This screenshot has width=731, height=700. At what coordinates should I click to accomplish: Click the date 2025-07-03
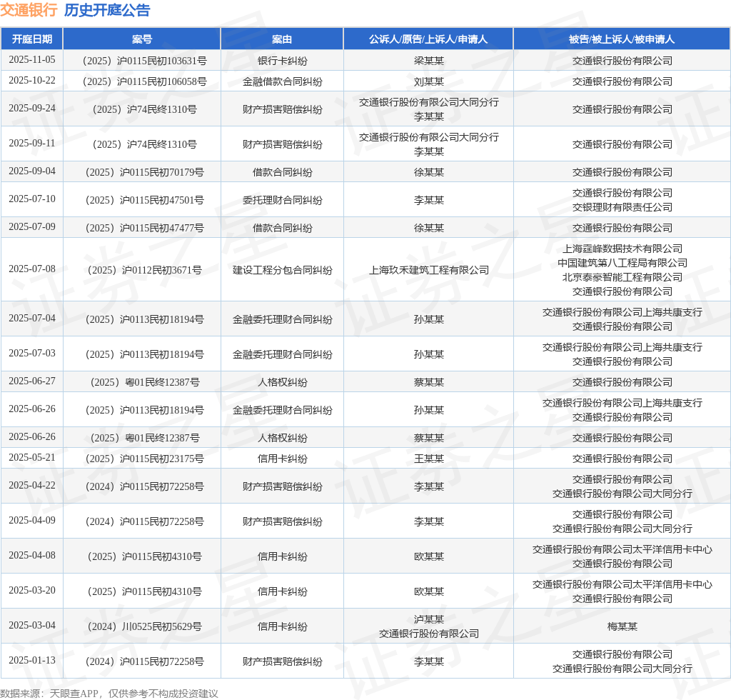tap(31, 353)
